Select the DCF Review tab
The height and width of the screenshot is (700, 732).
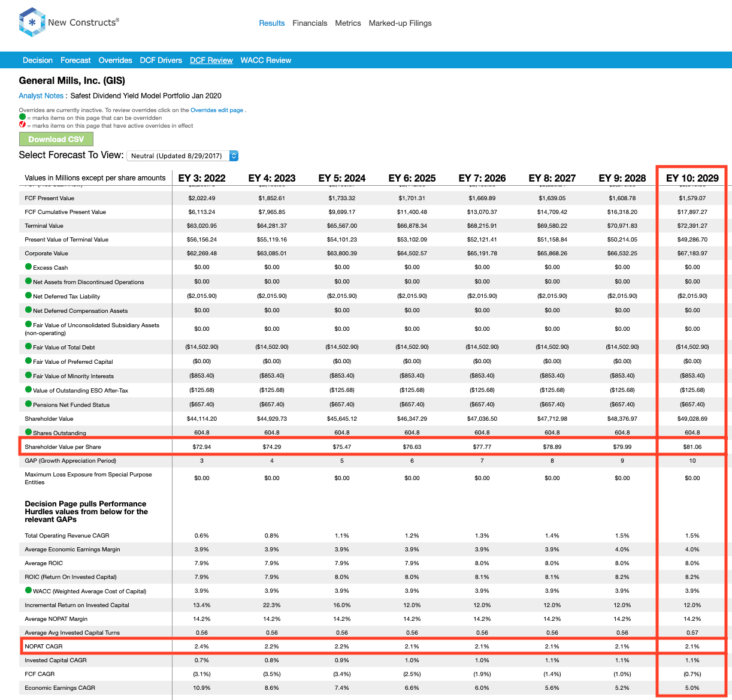(211, 61)
